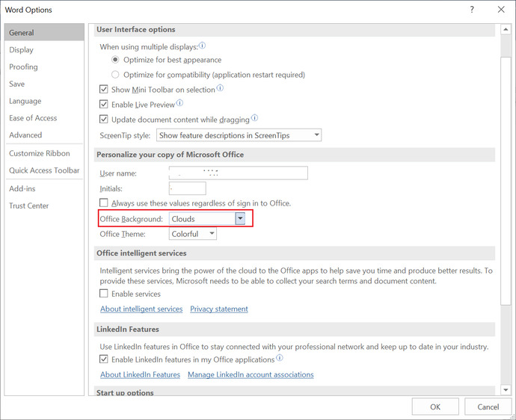Open Customize Ribbon settings
516x420 pixels.
[44, 153]
